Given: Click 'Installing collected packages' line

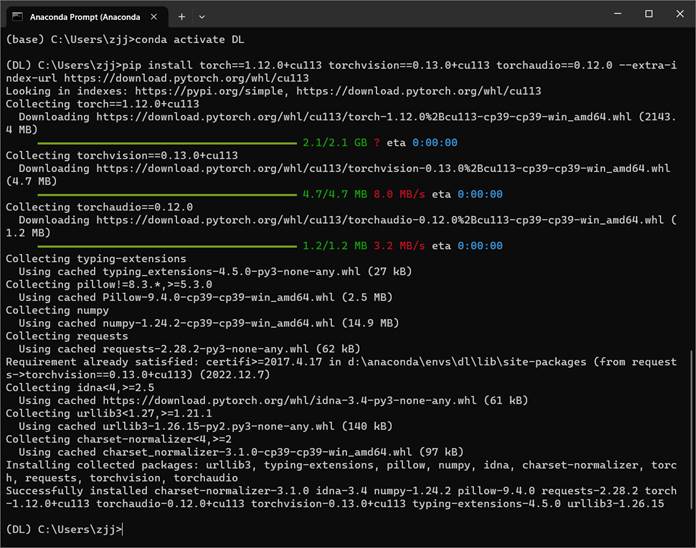Looking at the screenshot, I should (x=341, y=472).
